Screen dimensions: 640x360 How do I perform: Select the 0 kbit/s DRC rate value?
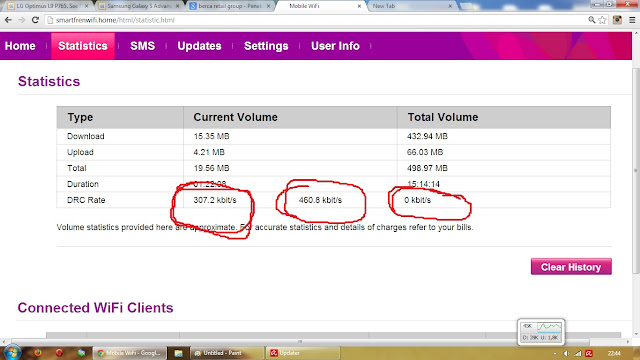[418, 200]
